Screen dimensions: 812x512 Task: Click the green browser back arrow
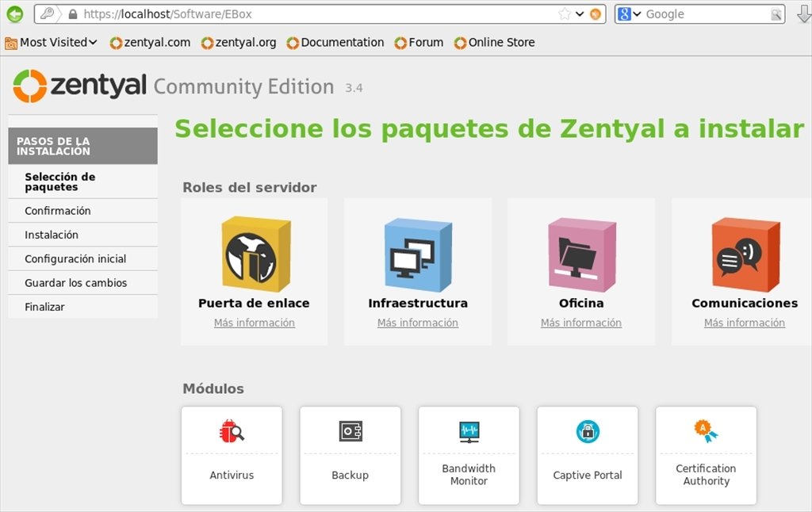pyautogui.click(x=15, y=14)
